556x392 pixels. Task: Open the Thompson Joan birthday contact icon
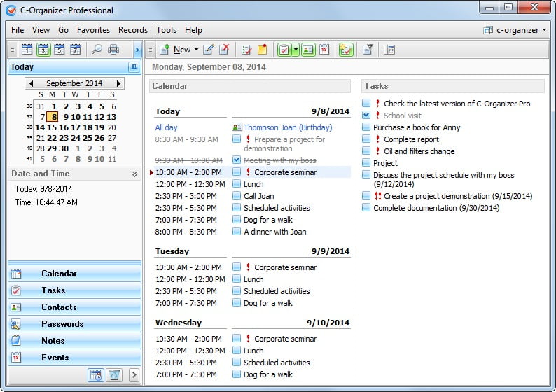[237, 127]
